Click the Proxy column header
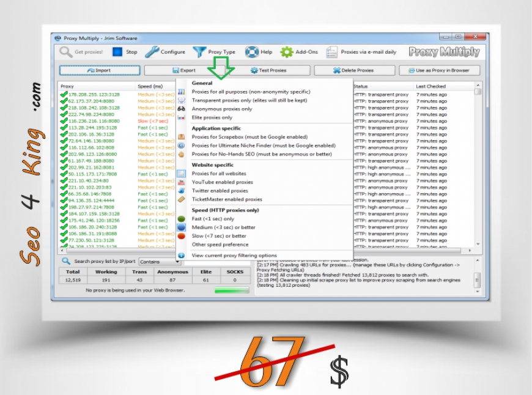This screenshot has height=395, width=532. (97, 86)
